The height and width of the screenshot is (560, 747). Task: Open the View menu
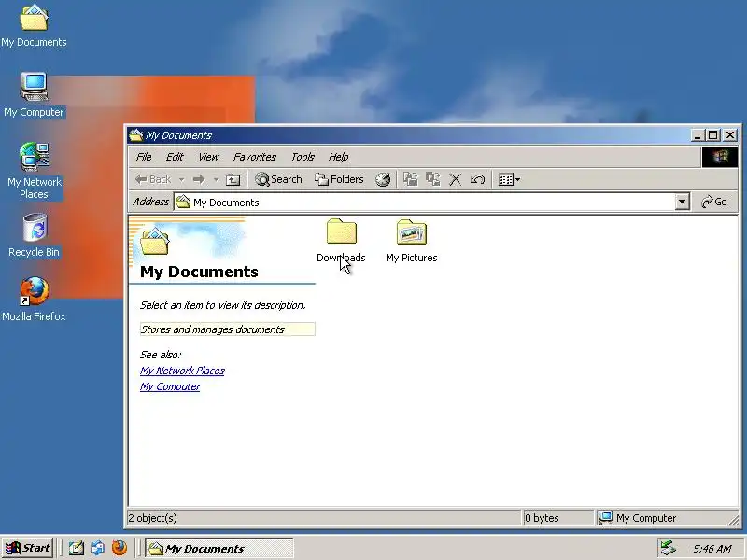(208, 157)
